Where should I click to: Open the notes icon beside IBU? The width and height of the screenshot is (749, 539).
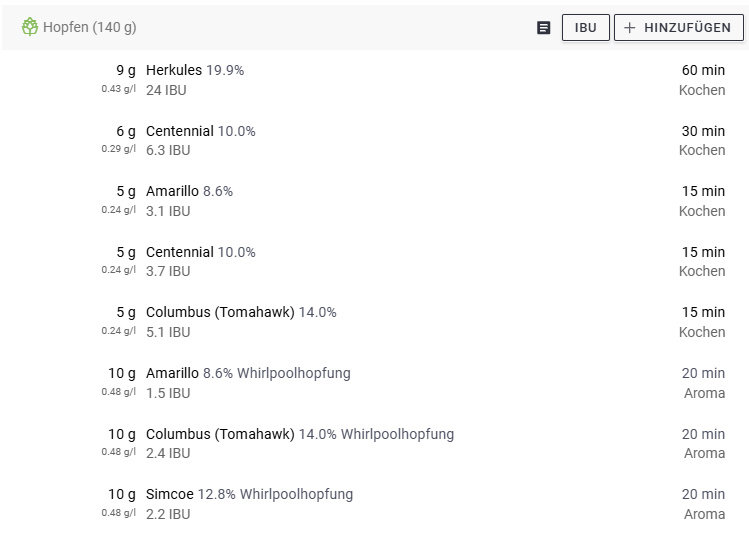tap(544, 28)
